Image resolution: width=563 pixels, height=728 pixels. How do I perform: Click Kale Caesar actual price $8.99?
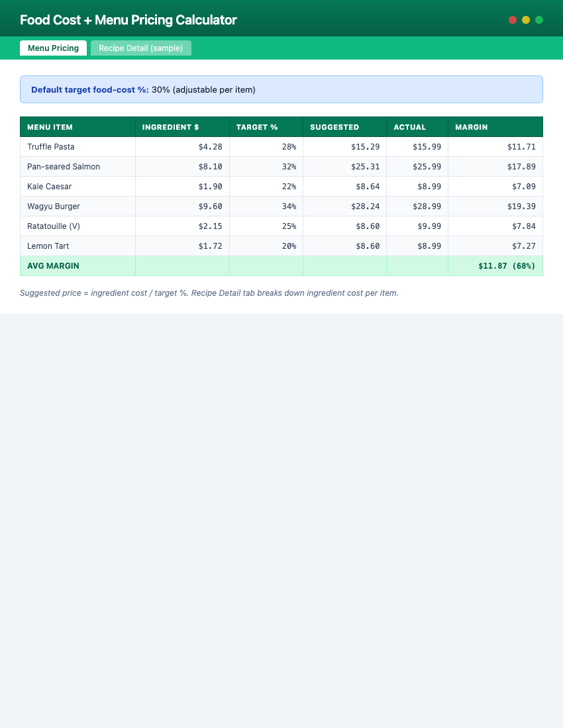coord(429,187)
